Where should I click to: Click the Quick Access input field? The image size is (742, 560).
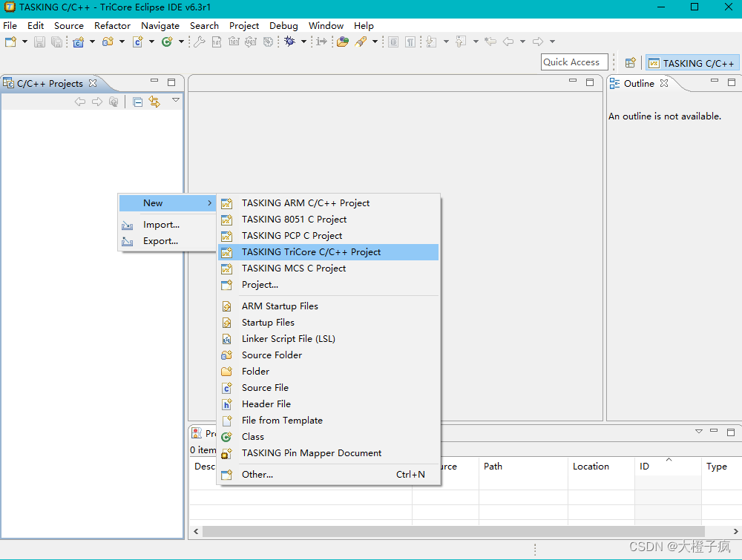pyautogui.click(x=574, y=62)
